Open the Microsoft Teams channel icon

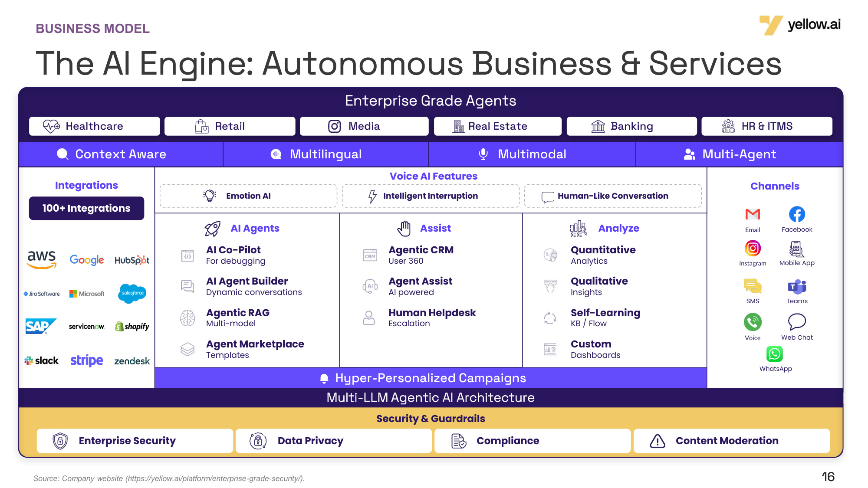(797, 287)
